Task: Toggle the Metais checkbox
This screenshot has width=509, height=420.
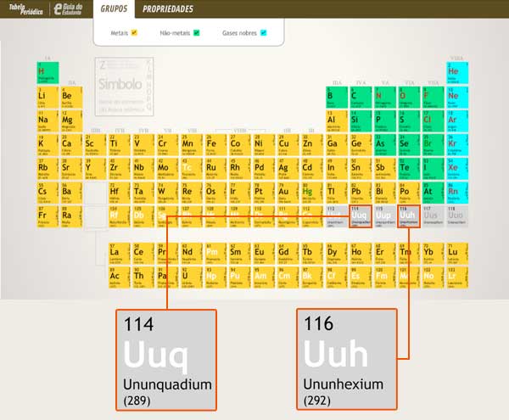Action: (x=135, y=33)
